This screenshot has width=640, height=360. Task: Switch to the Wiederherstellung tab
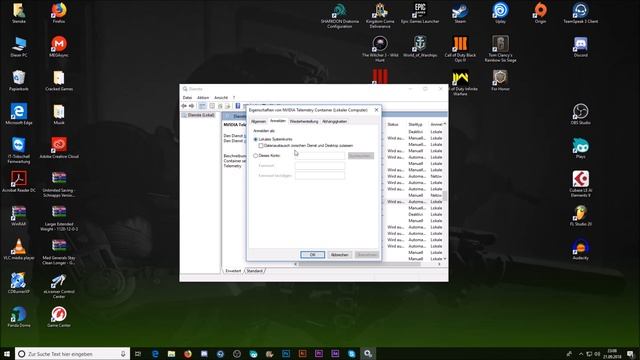(304, 122)
